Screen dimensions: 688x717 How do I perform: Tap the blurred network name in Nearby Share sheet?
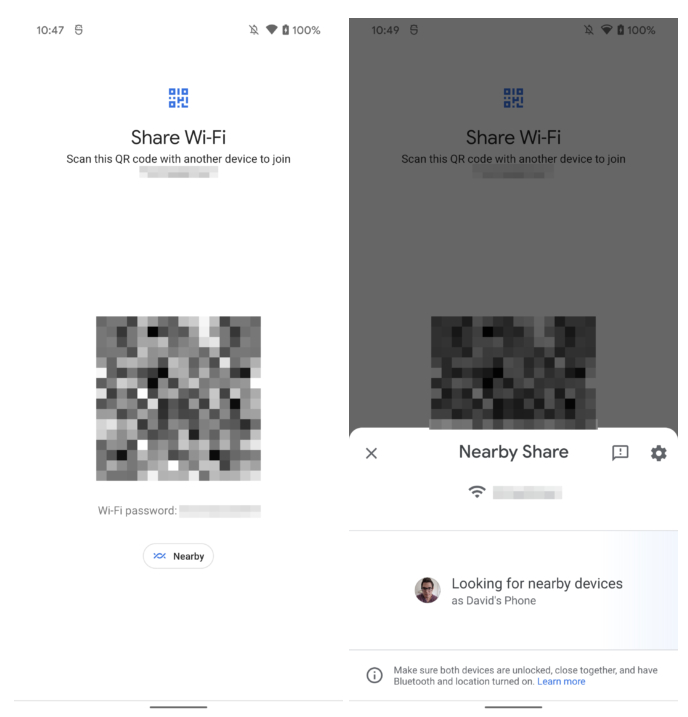pyautogui.click(x=527, y=492)
